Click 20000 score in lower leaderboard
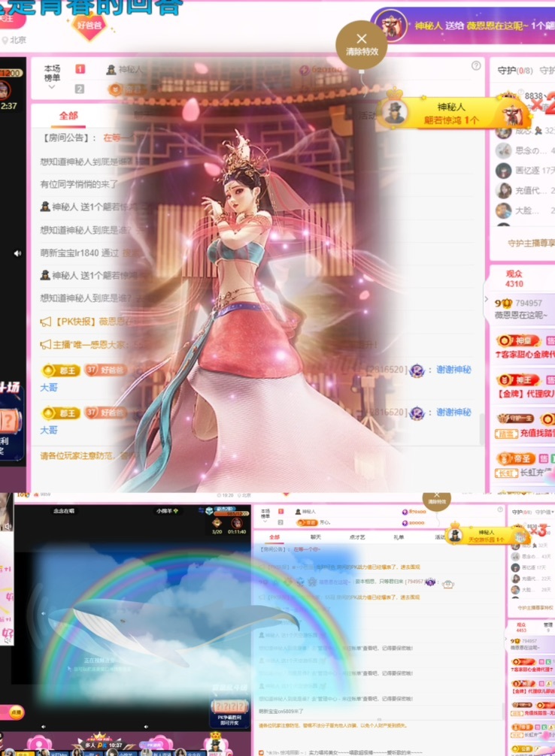555x756 pixels. (x=413, y=522)
